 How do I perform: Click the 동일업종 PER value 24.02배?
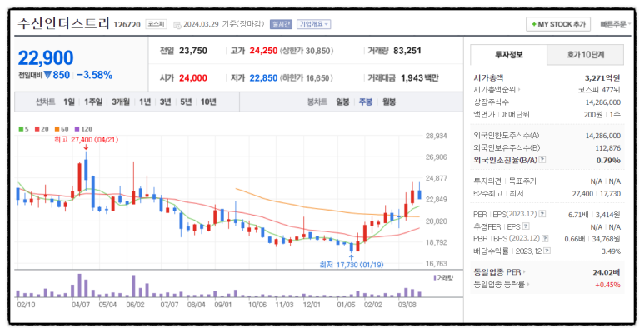[607, 272]
